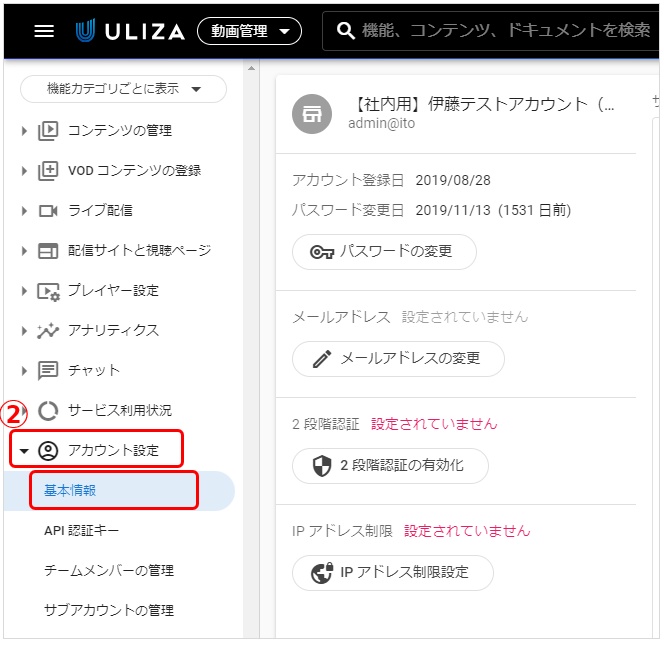Collapse the アカウント設定 section arrow

[x=24, y=451]
